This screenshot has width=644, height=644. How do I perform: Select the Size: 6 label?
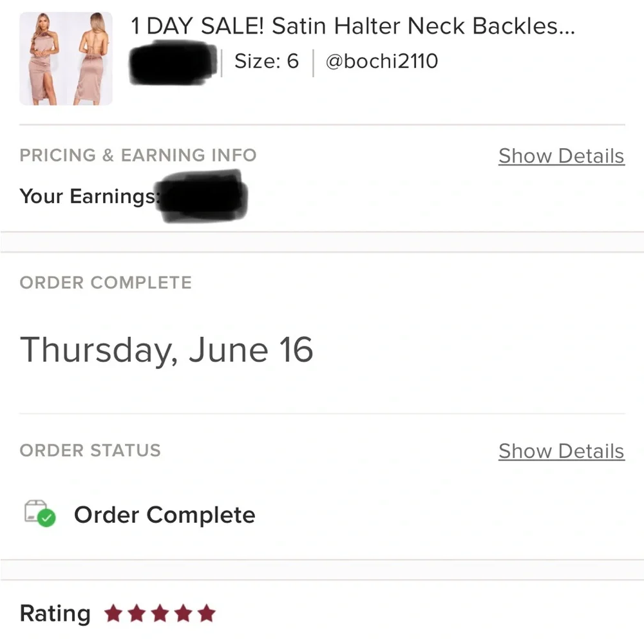tap(267, 61)
